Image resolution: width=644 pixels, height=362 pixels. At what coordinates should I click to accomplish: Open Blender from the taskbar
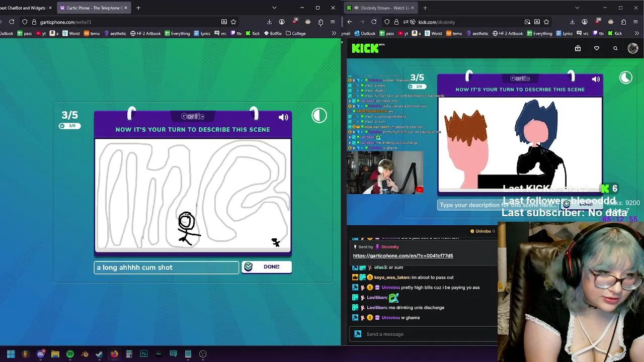[x=85, y=354]
